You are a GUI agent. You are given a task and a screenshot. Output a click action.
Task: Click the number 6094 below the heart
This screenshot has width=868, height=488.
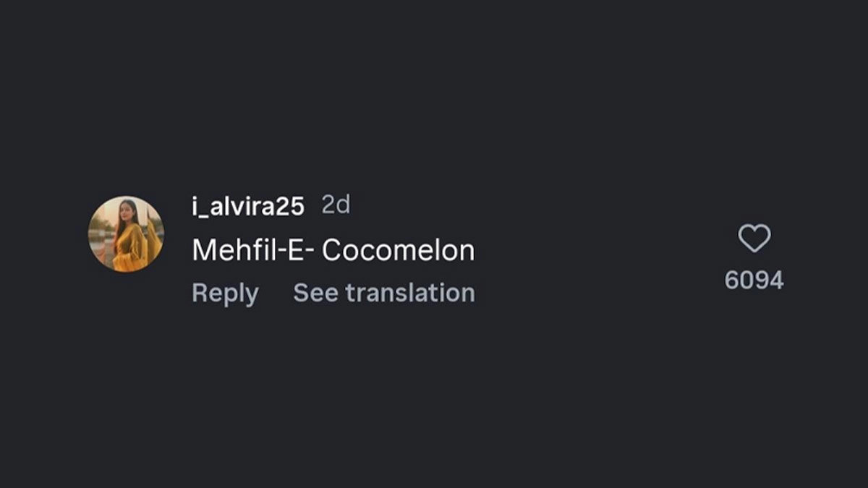point(754,281)
